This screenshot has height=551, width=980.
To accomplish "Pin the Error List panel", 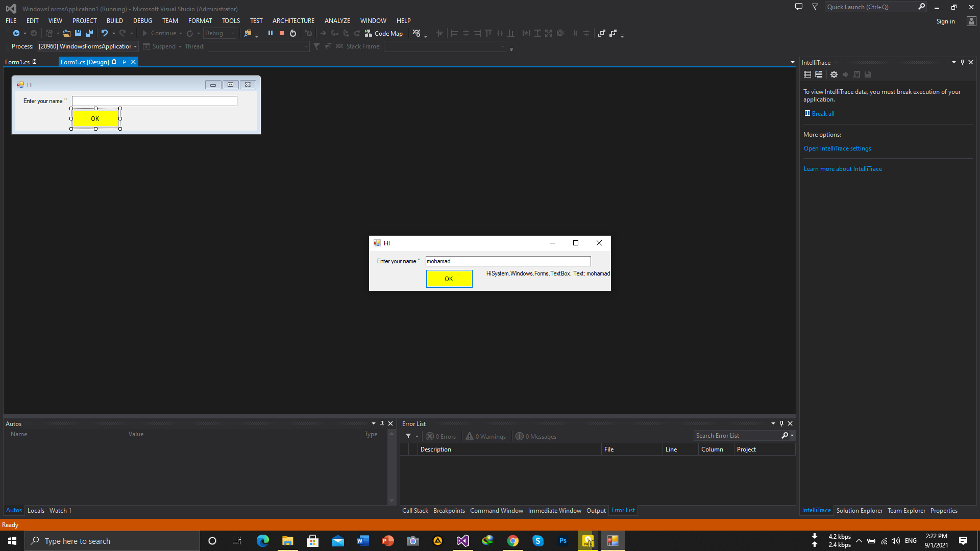I will point(781,423).
